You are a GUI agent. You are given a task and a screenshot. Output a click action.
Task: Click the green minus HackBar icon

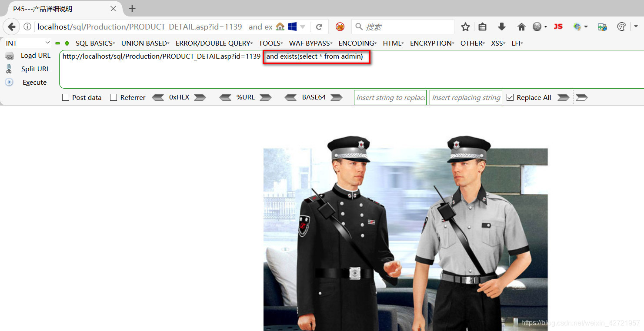(58, 43)
